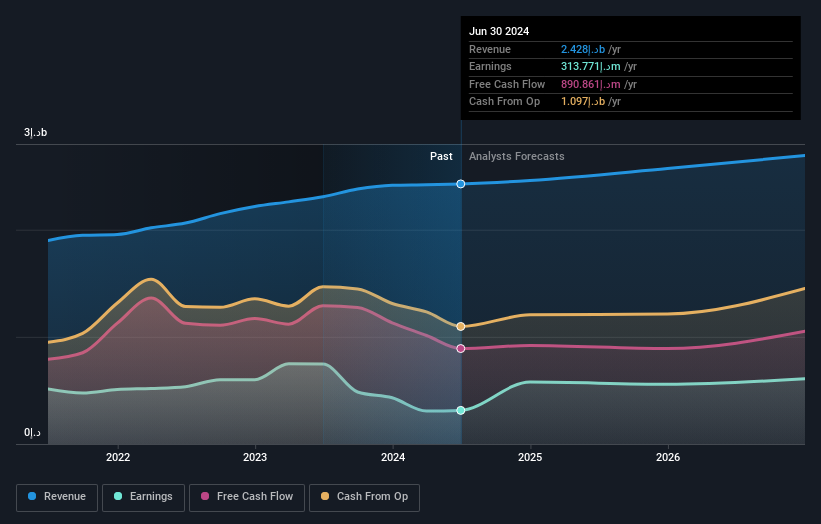Select the 2024 x-axis label
Viewport: 821px width, 524px height.
(393, 457)
